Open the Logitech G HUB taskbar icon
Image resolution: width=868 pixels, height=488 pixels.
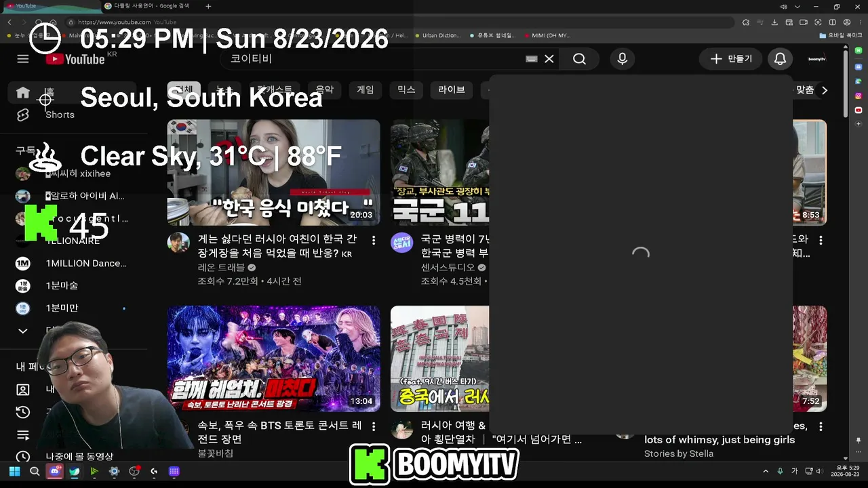(x=154, y=472)
